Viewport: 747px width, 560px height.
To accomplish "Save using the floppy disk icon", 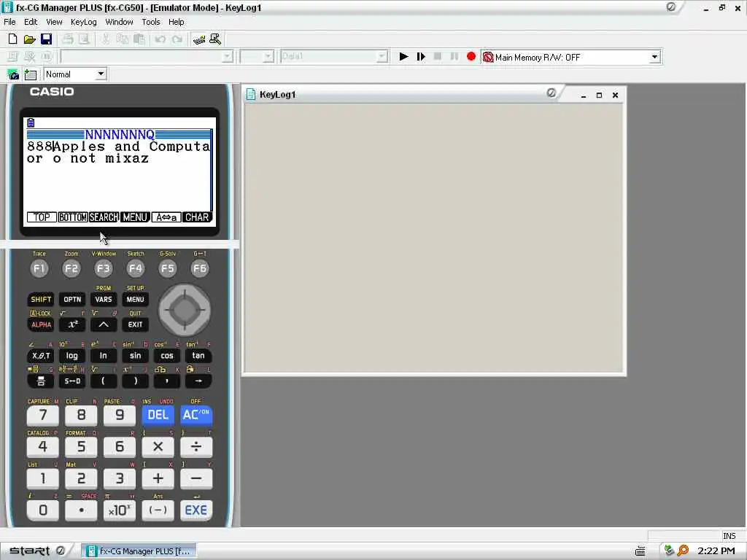I will pyautogui.click(x=46, y=39).
